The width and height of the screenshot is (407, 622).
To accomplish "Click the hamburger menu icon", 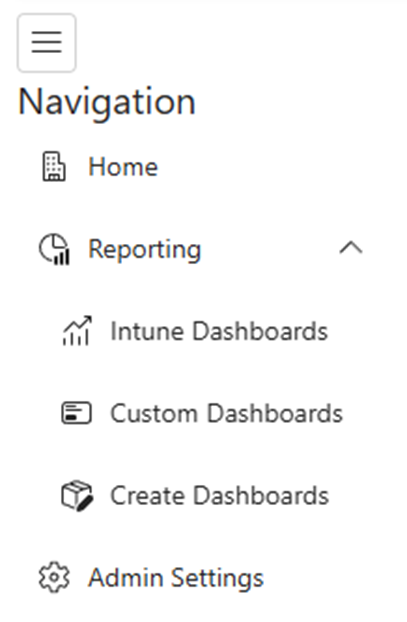I will pyautogui.click(x=46, y=42).
